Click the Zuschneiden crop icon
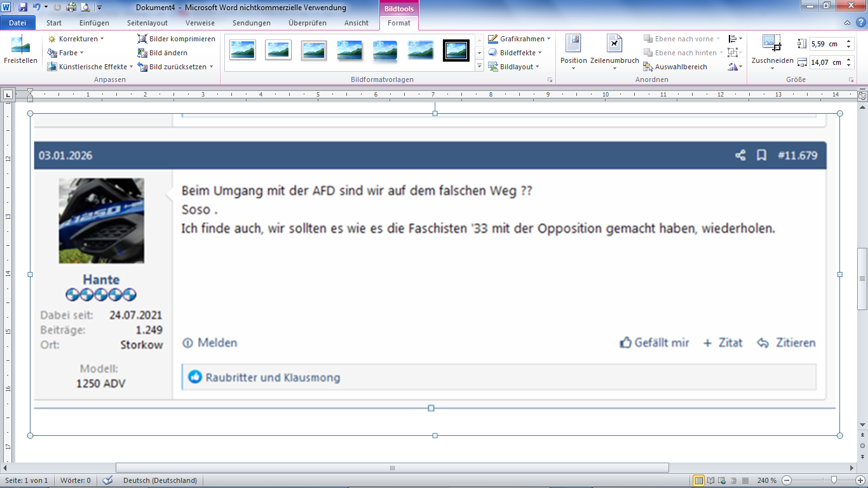Image resolution: width=868 pixels, height=488 pixels. [771, 44]
